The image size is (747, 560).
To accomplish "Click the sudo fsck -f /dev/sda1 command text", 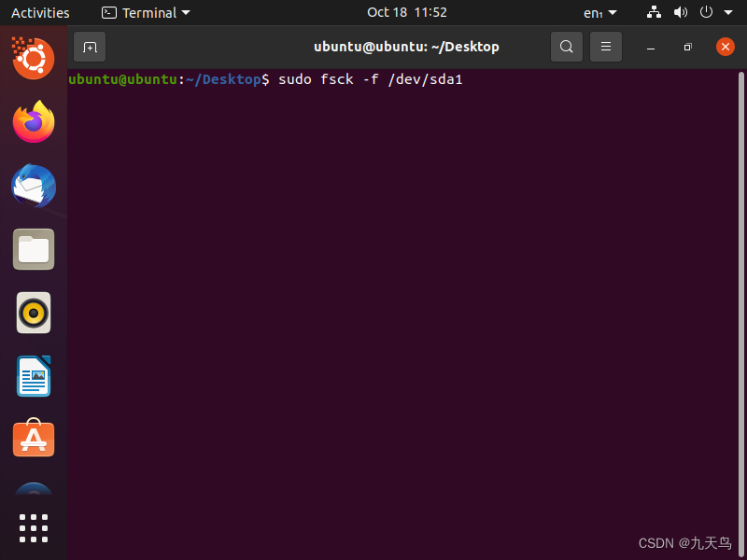I will click(370, 79).
